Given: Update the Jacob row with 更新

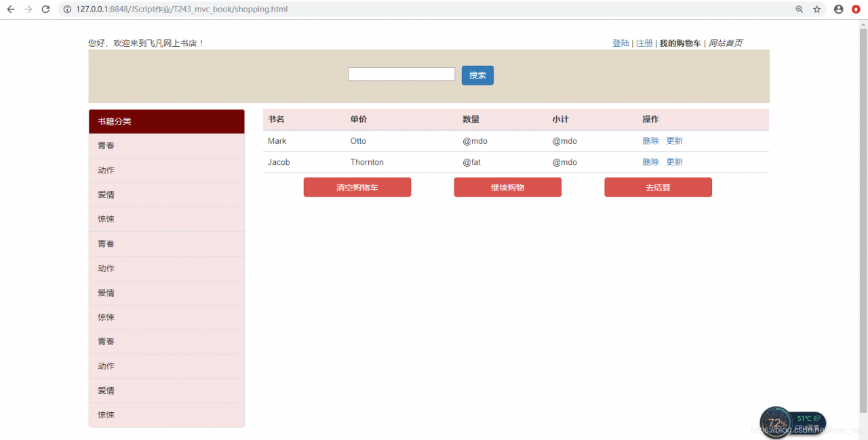Looking at the screenshot, I should (674, 162).
